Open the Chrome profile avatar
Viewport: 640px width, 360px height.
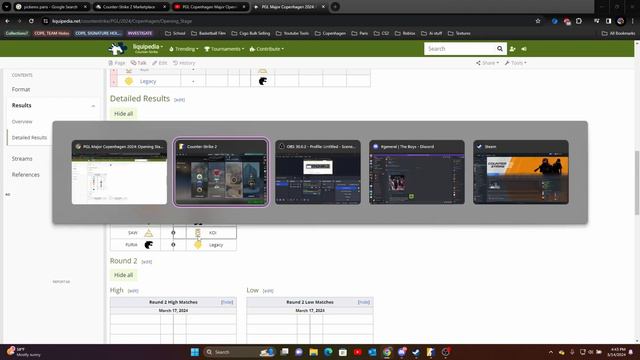(620, 21)
